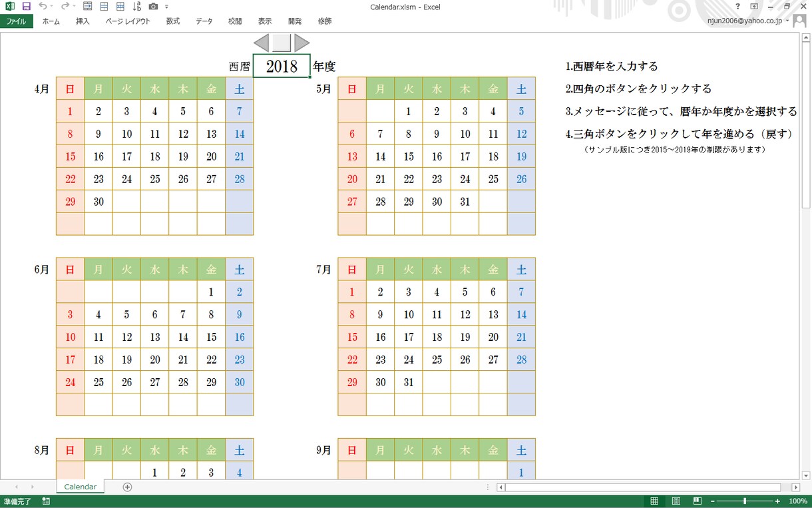Click the second table-layout icon in quick access toolbar
This screenshot has height=508, width=812.
tap(104, 6)
